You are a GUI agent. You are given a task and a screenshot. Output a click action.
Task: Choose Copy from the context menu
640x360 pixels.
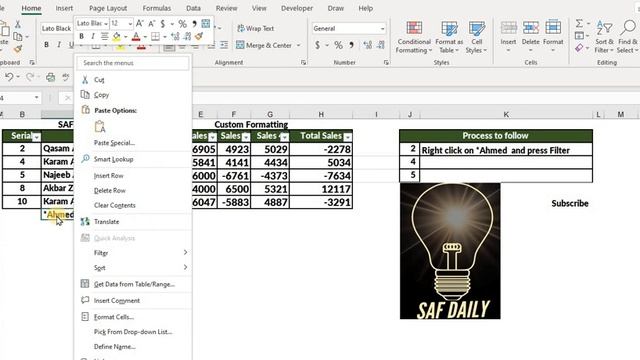(x=133, y=95)
